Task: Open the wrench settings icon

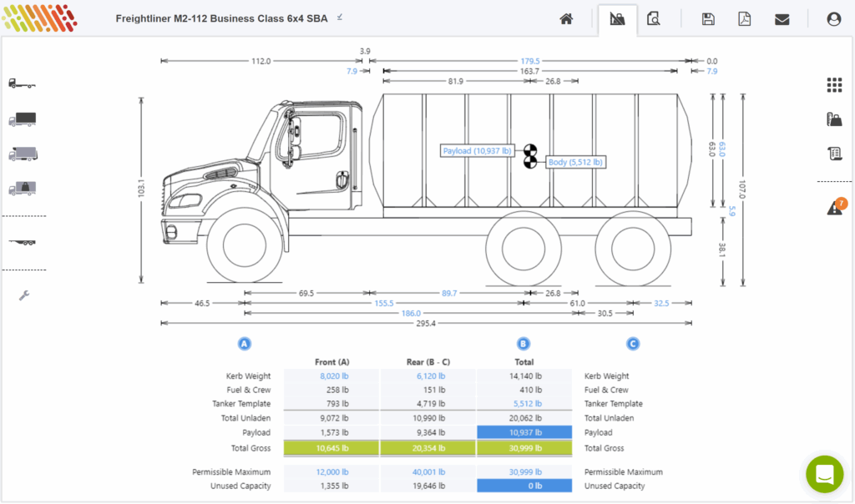Action: pos(24,295)
